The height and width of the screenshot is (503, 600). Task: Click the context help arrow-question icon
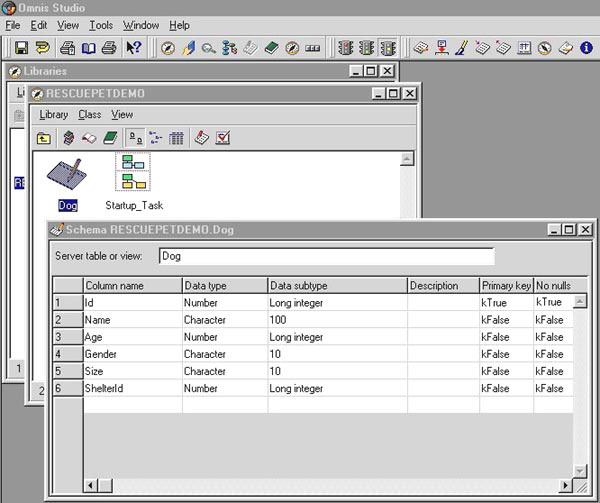(x=134, y=48)
